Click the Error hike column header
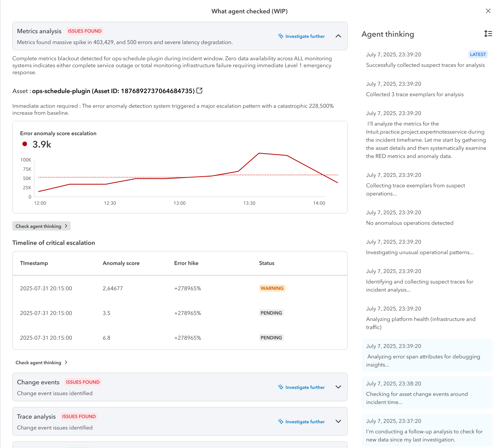The image size is (499, 448). [x=186, y=263]
